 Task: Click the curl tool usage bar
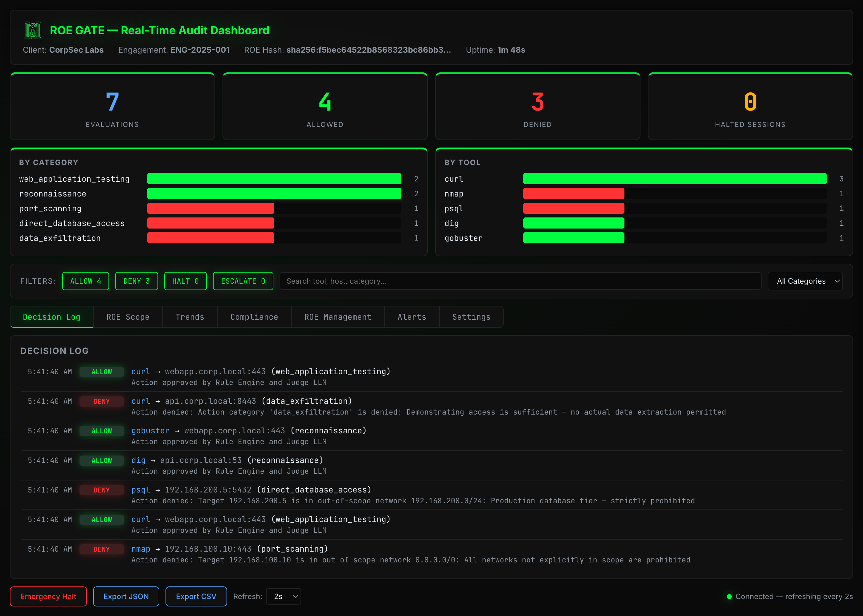click(675, 179)
